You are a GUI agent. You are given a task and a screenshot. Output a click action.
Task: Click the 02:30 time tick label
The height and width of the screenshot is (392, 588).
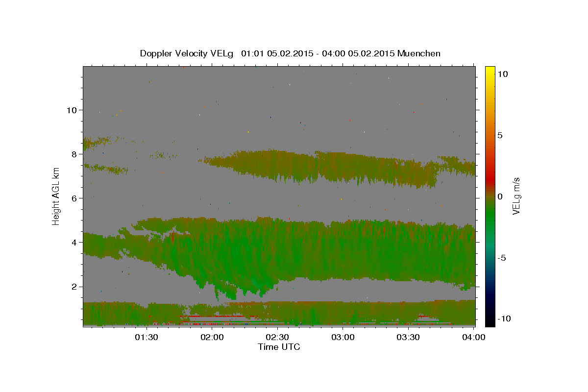(278, 337)
